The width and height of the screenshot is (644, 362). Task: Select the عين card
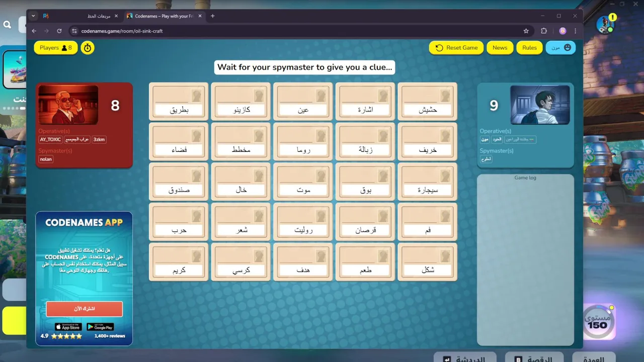click(x=303, y=101)
